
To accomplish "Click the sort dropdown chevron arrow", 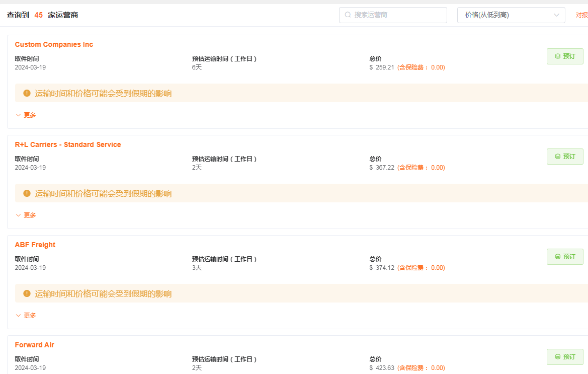I will [x=556, y=15].
